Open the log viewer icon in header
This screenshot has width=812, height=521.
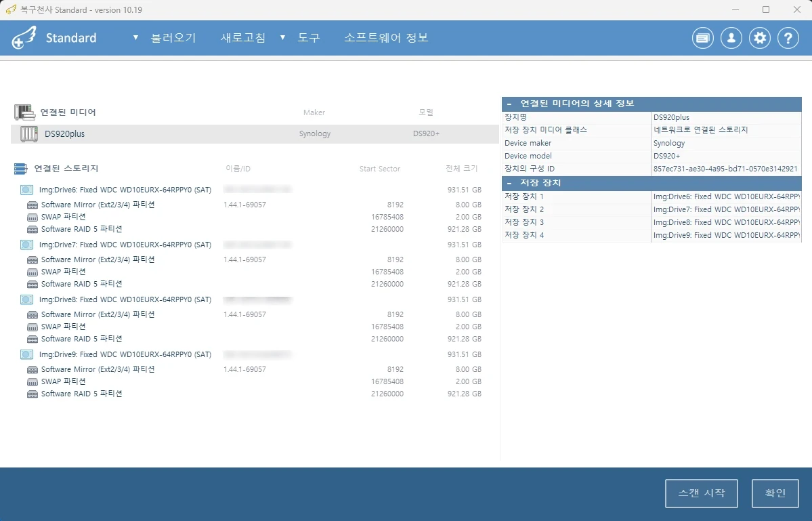[x=703, y=38]
